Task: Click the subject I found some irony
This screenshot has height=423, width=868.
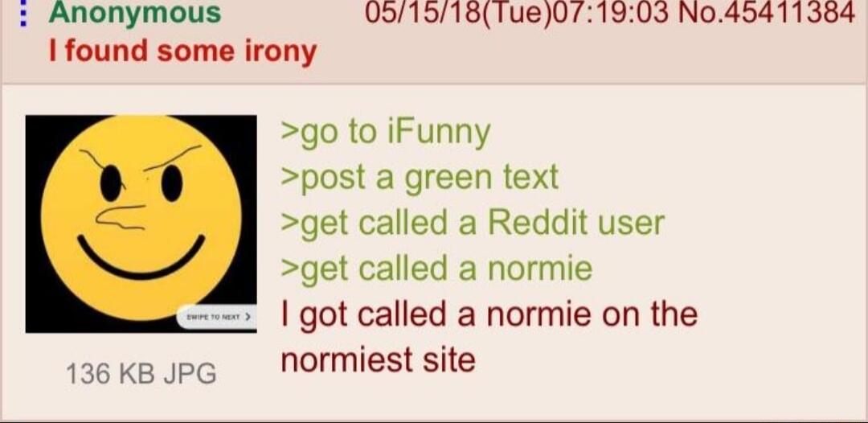Action: (182, 51)
